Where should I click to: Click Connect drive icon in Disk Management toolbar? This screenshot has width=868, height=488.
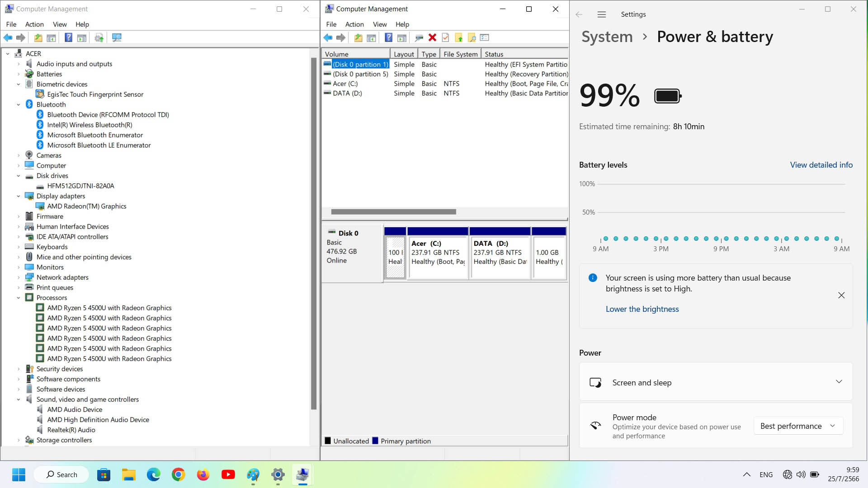coord(419,38)
